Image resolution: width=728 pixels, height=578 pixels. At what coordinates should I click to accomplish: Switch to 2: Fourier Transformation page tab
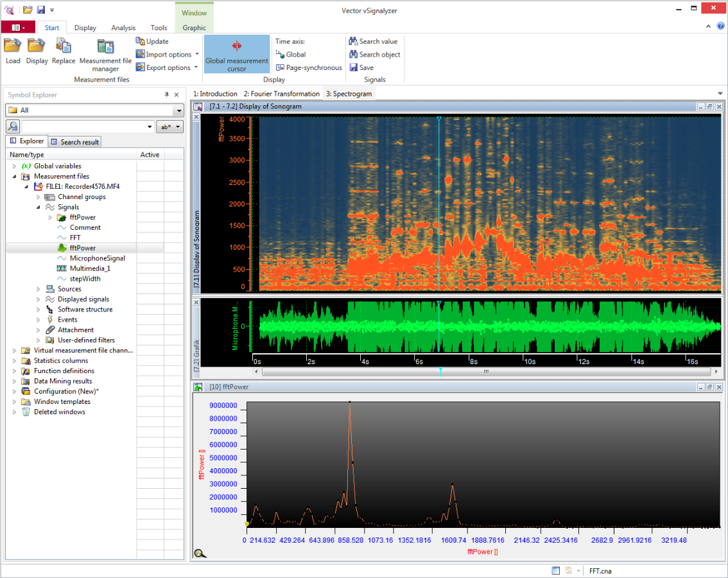coord(281,94)
